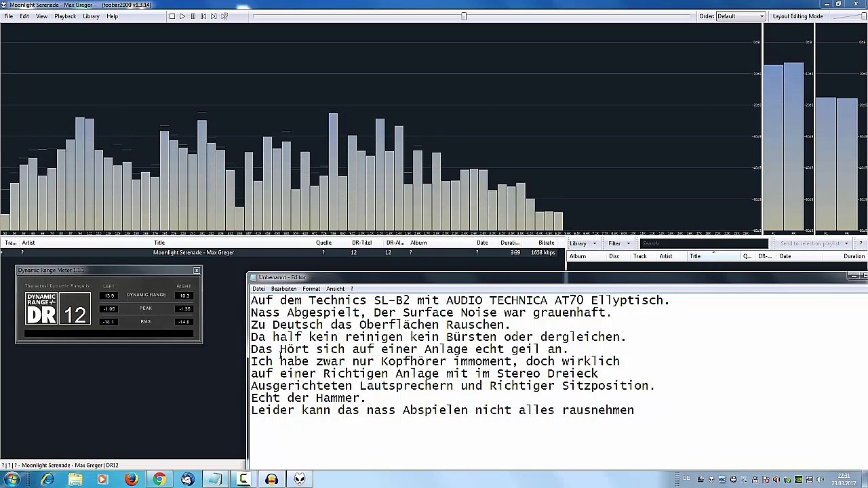The width and height of the screenshot is (868, 488).
Task: Stop playback in foobar2000 toolbar
Action: pos(172,16)
